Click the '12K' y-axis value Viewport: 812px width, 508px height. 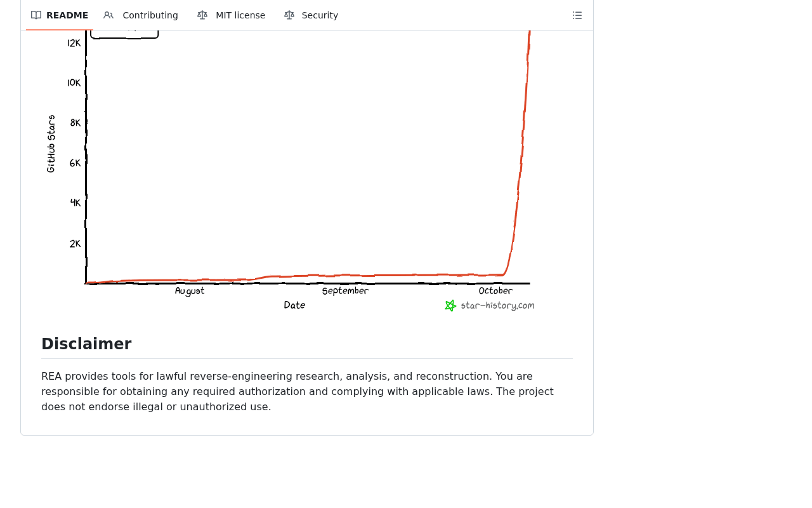pyautogui.click(x=74, y=43)
